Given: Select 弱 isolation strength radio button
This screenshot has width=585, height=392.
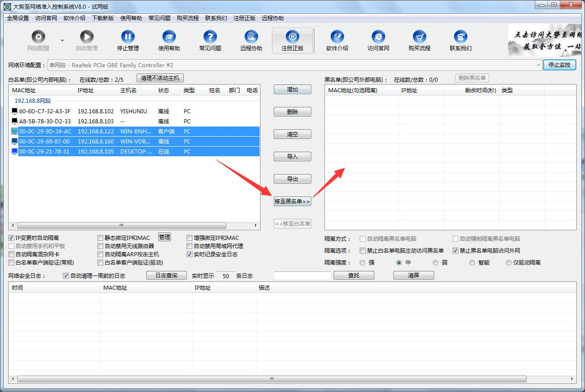Looking at the screenshot, I should 436,263.
